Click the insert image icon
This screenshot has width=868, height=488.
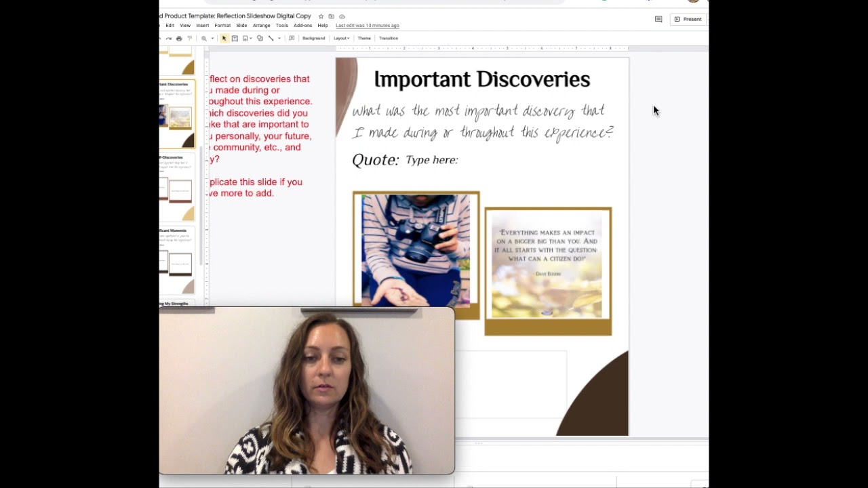[x=245, y=39]
